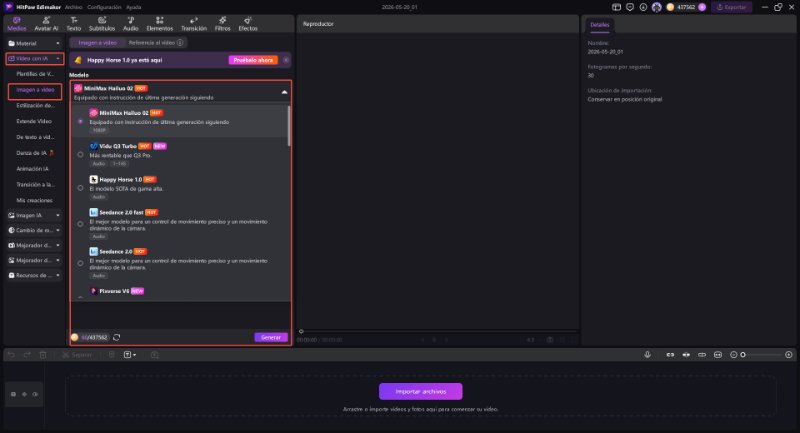This screenshot has height=433, width=800.
Task: Open Animación IA in sidebar
Action: [x=32, y=169]
